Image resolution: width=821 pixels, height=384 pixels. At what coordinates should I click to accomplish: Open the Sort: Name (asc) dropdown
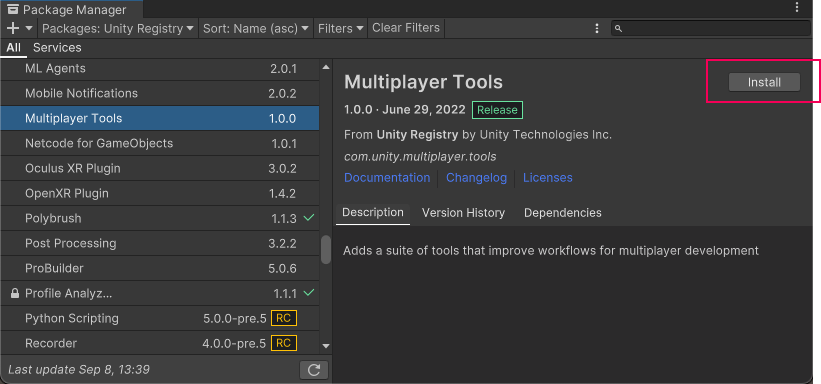(256, 28)
